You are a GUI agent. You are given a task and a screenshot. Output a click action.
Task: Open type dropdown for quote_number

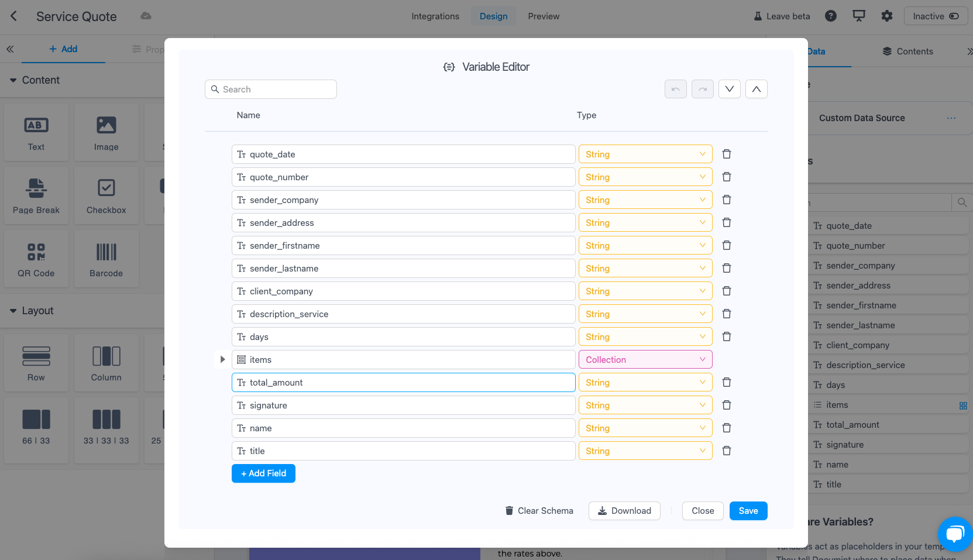[x=645, y=177]
